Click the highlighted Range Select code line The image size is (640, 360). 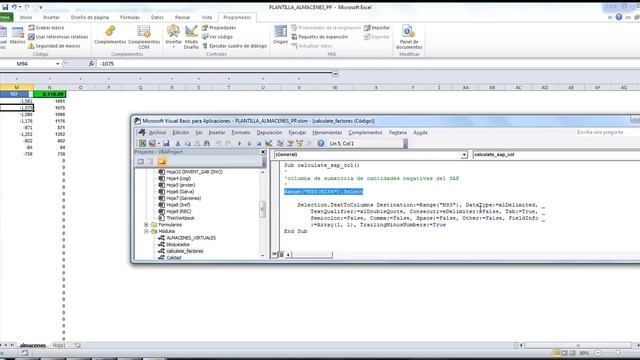(323, 191)
